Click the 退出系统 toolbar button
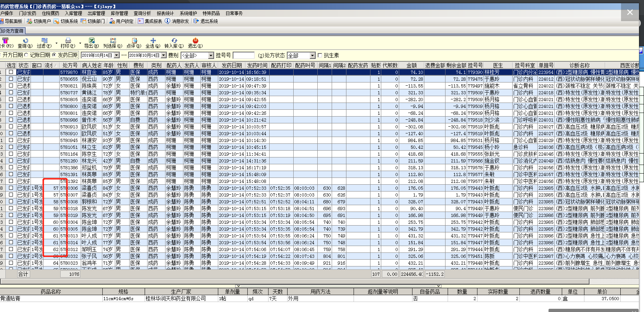This screenshot has height=312, width=644. 206,21
